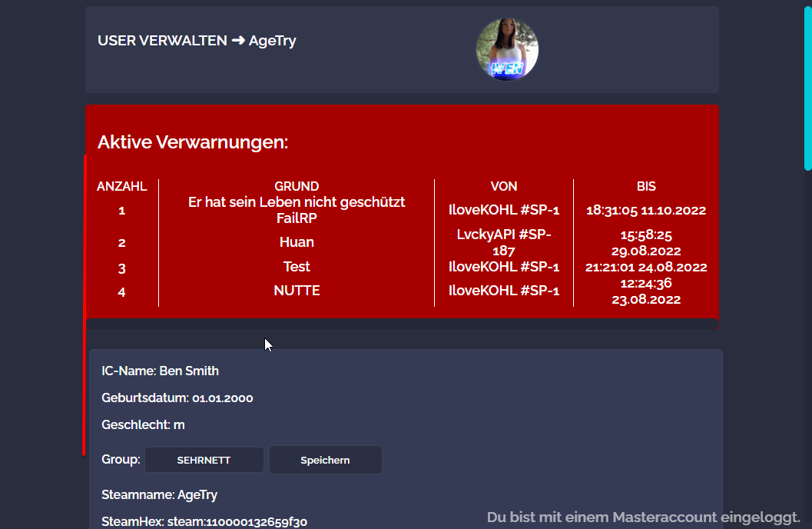
Task: Click expiry date 18:31:05 11.10.2022
Action: click(646, 210)
